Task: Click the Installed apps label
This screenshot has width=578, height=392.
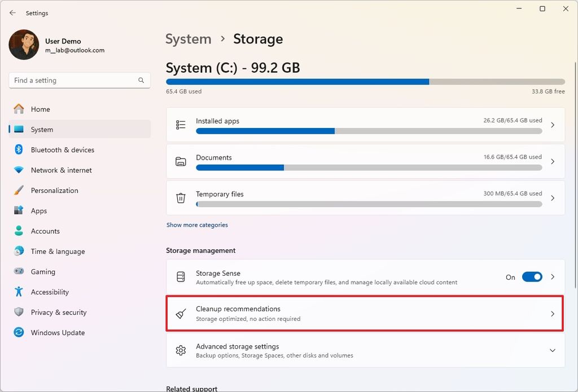Action: [x=217, y=121]
